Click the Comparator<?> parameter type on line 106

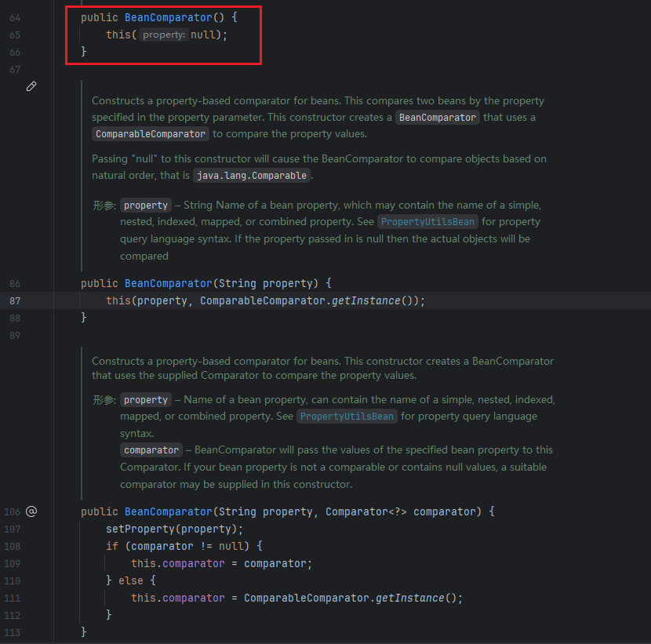click(366, 511)
